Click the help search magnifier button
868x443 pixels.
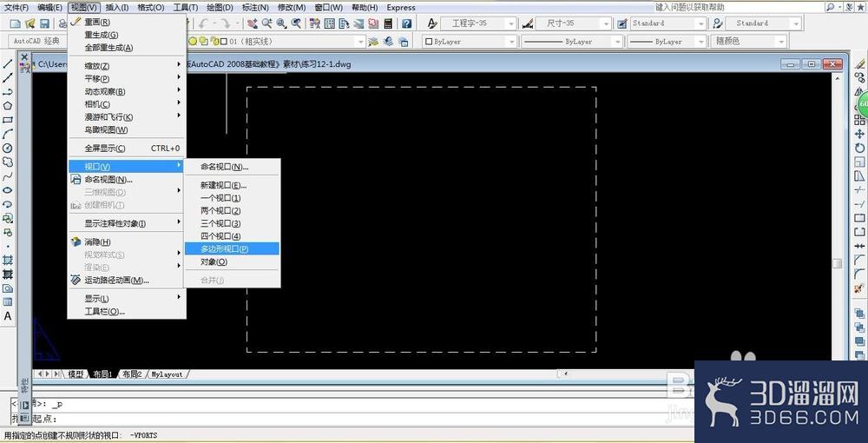tap(831, 7)
